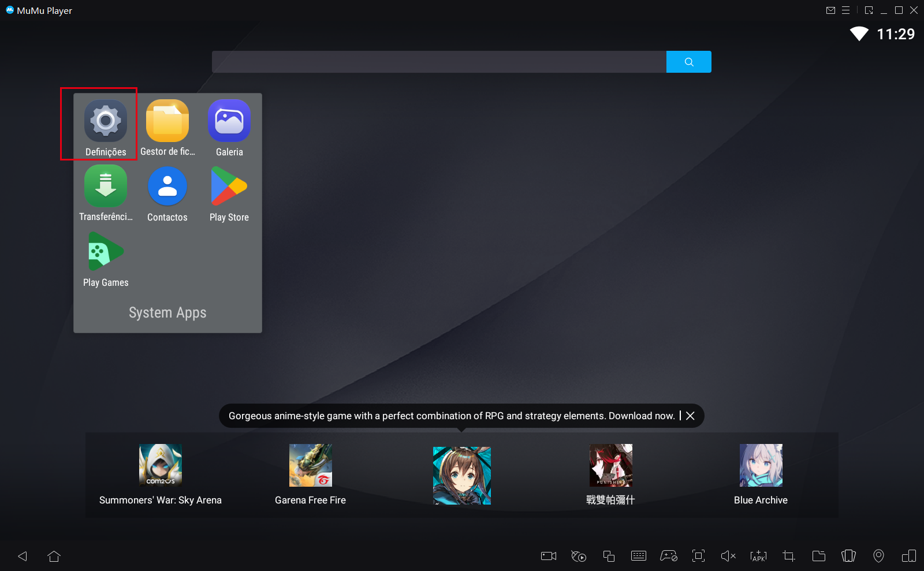Click the shrink-window arrow icon in title bar
The width and height of the screenshot is (924, 571).
(x=869, y=10)
